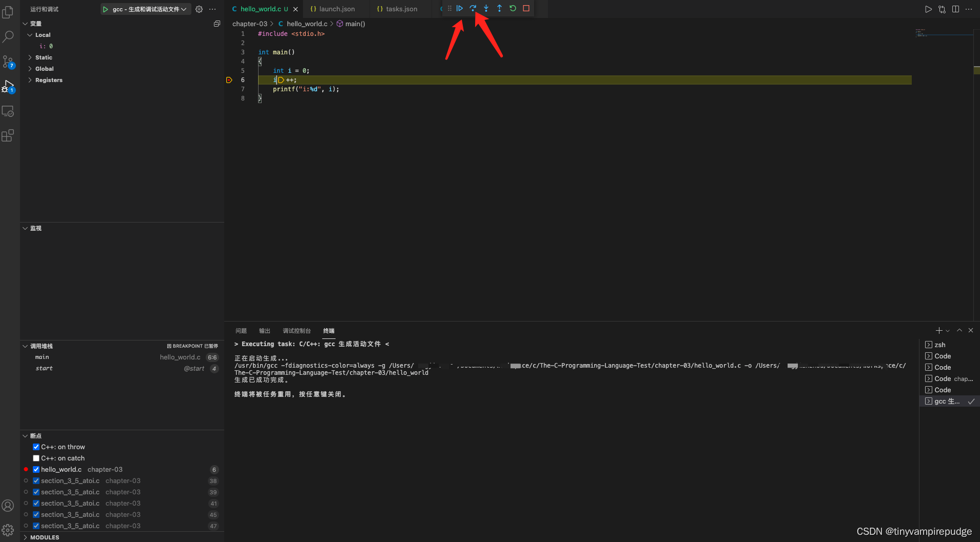Toggle the breakpoint on line 6
The width and height of the screenshot is (980, 542).
(229, 80)
